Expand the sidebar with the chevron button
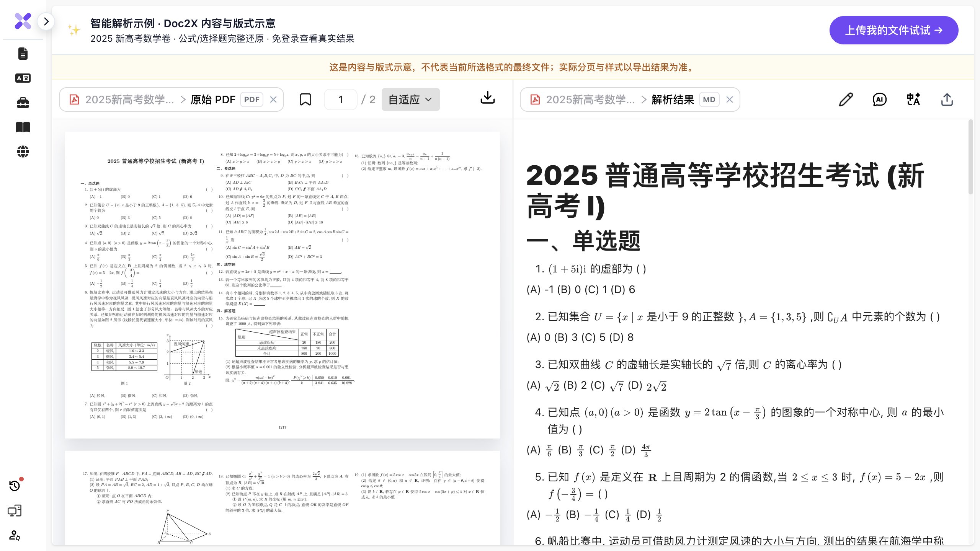The image size is (980, 551). pyautogui.click(x=46, y=21)
